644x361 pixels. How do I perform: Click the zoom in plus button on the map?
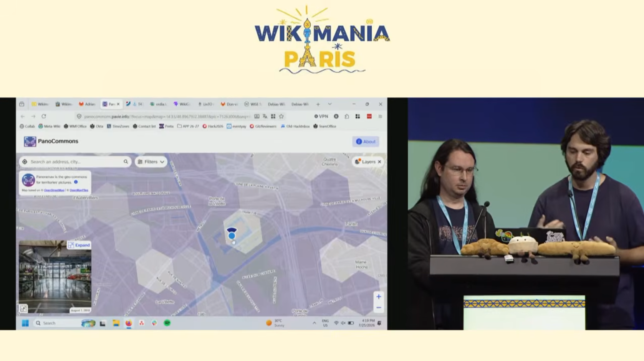379,297
